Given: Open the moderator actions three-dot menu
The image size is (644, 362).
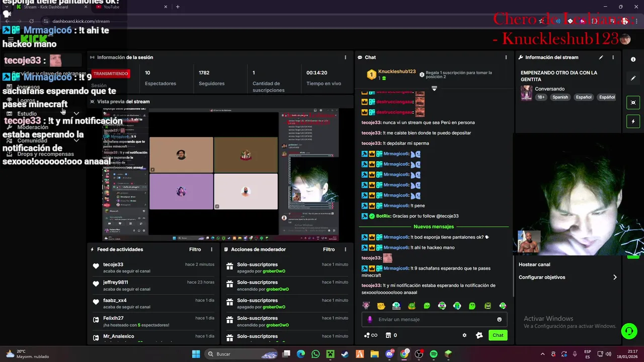Looking at the screenshot, I should (x=345, y=249).
